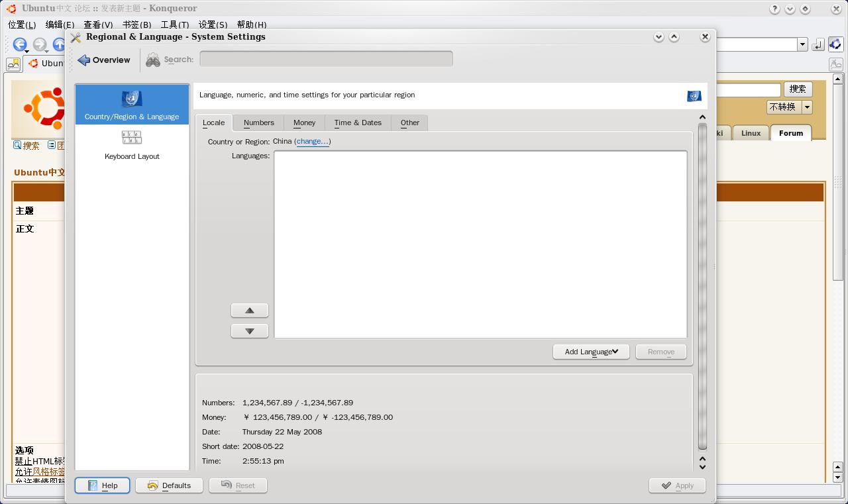Select Country/Region & Language module
The width and height of the screenshot is (848, 504).
coord(132,105)
